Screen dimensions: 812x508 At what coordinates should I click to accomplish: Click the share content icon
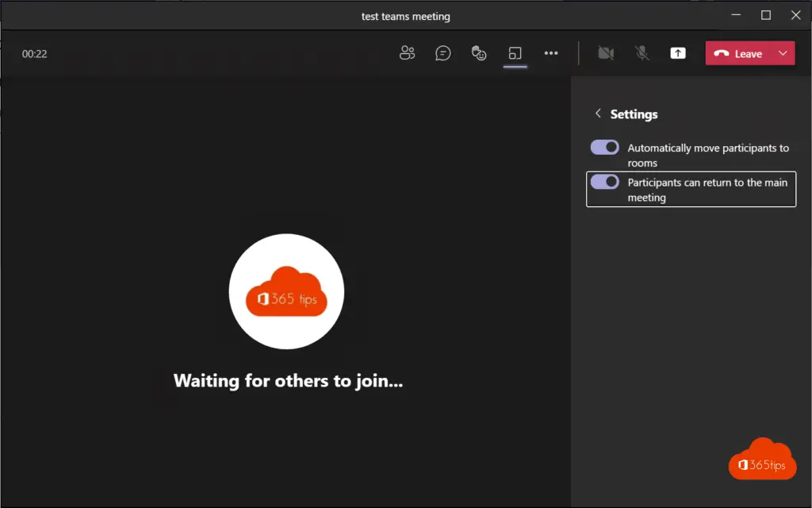coord(678,53)
